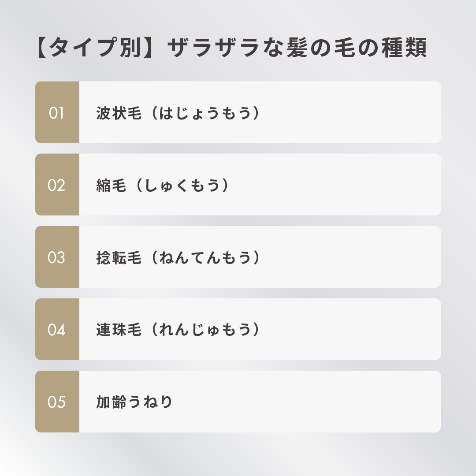Viewport: 476px width, 476px height.
Task: Open the 連珠毛 kanji label
Action: click(x=119, y=330)
